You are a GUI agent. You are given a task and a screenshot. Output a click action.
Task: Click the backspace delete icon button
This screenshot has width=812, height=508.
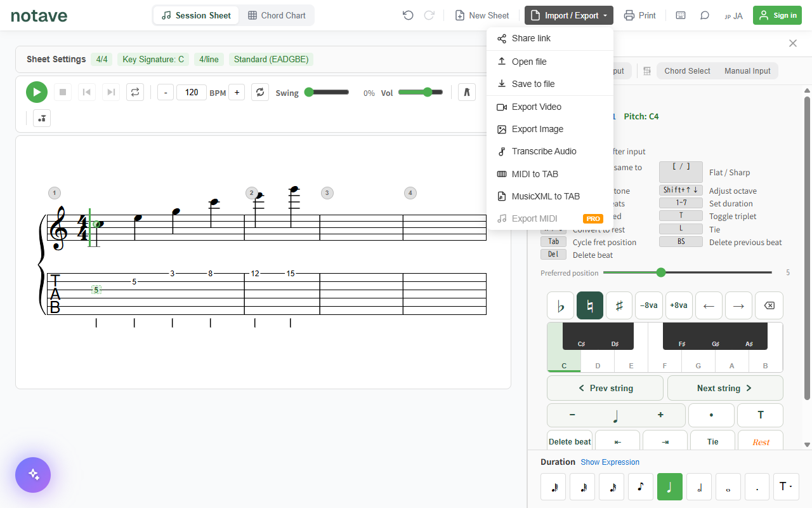769,305
